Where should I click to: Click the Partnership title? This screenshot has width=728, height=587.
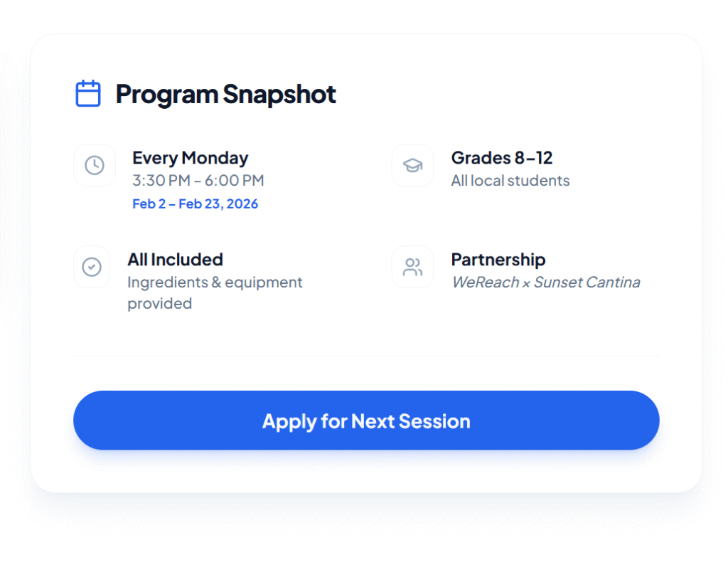pos(498,260)
